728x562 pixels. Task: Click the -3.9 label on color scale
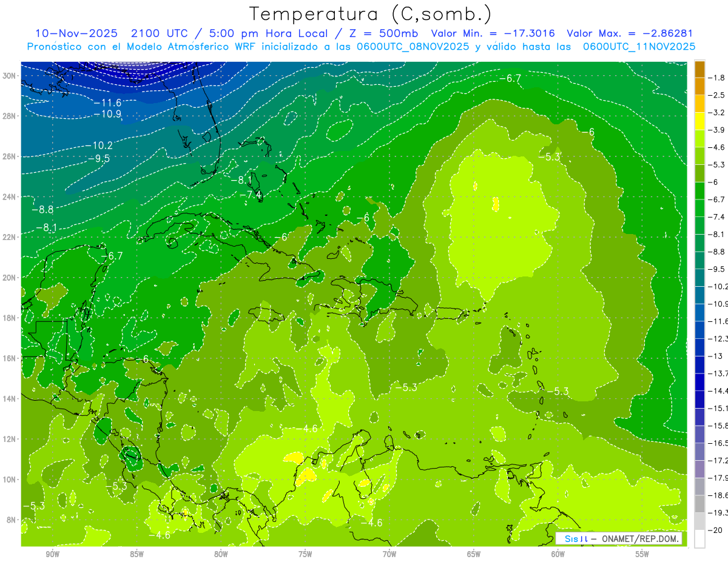coord(716,130)
